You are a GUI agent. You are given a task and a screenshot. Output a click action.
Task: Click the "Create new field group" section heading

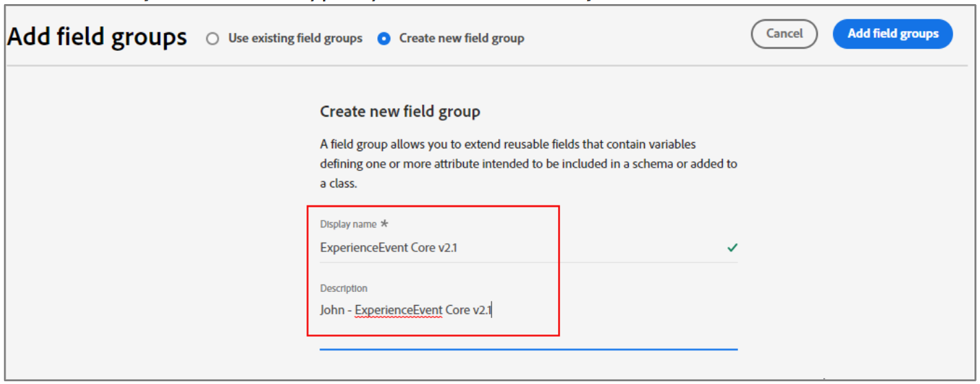coord(400,111)
